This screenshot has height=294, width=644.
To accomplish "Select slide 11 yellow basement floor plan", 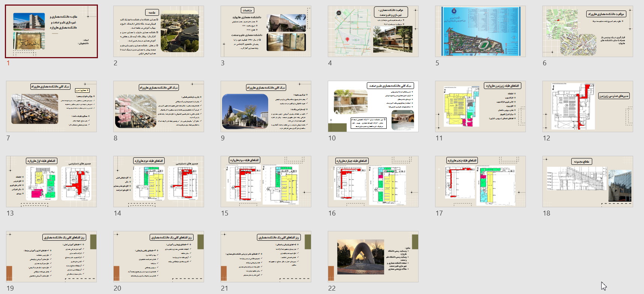I will 480,107.
